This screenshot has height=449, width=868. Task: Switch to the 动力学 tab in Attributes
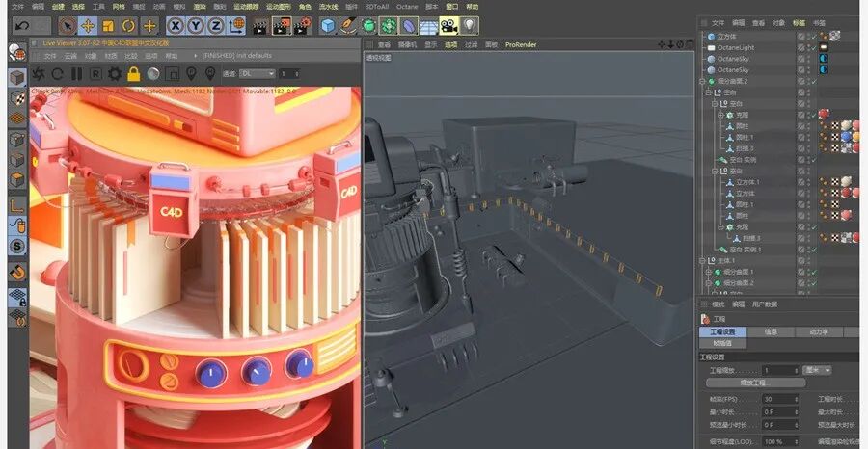(x=818, y=332)
